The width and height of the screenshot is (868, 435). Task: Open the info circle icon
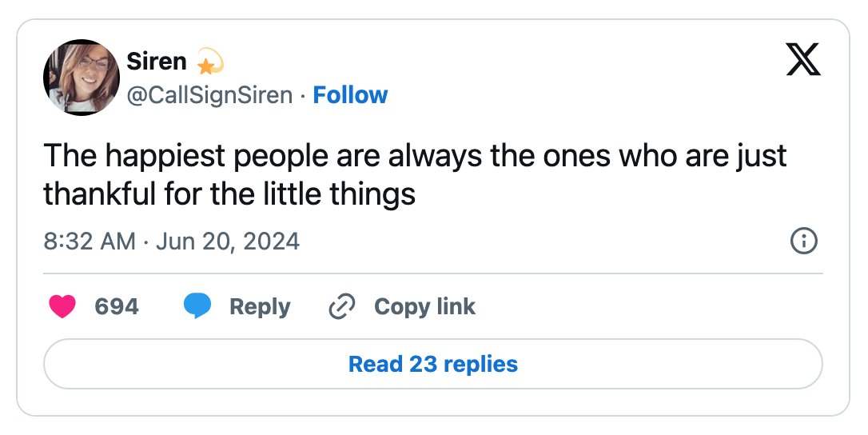[804, 241]
